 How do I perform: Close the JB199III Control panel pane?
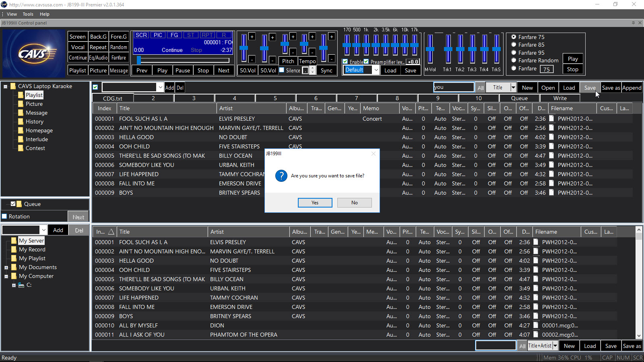click(640, 23)
